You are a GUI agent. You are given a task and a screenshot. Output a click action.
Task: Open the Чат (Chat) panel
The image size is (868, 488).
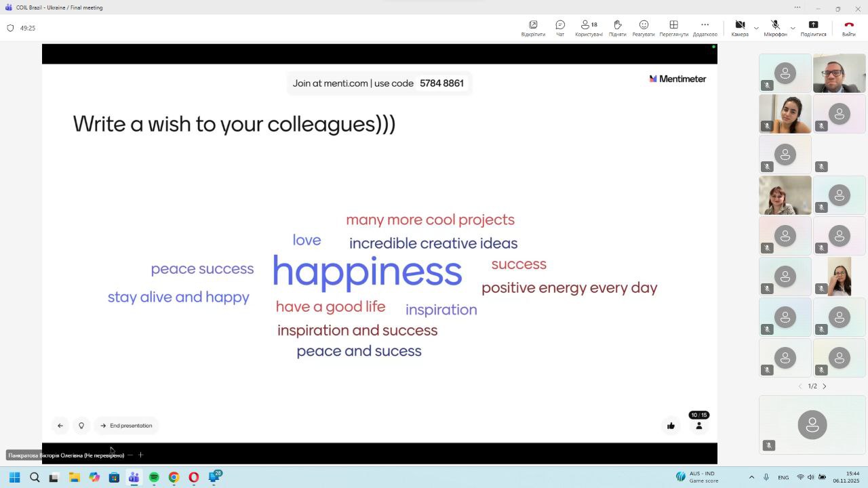560,25
